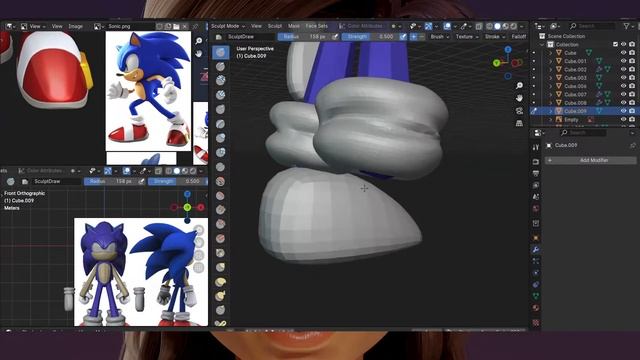Viewport: 640px width, 360px height.
Task: Click the zoom magnifier in the main 3D viewport
Action: click(x=519, y=85)
